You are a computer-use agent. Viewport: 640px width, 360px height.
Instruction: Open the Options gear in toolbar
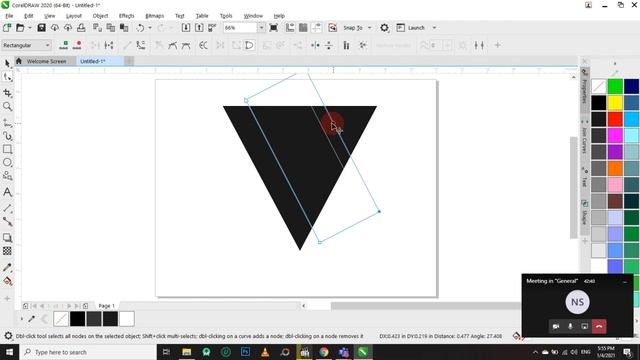pyautogui.click(x=384, y=28)
